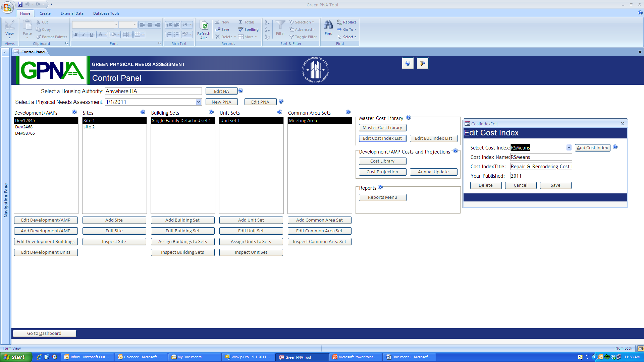
Task: Click Toggle Filter in Sort & Filter
Action: tap(303, 37)
